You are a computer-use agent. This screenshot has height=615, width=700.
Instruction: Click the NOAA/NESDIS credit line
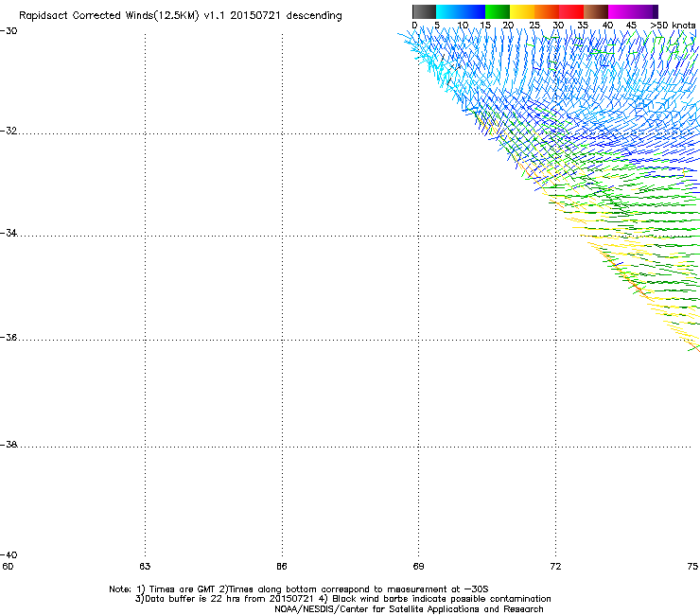[x=409, y=609]
